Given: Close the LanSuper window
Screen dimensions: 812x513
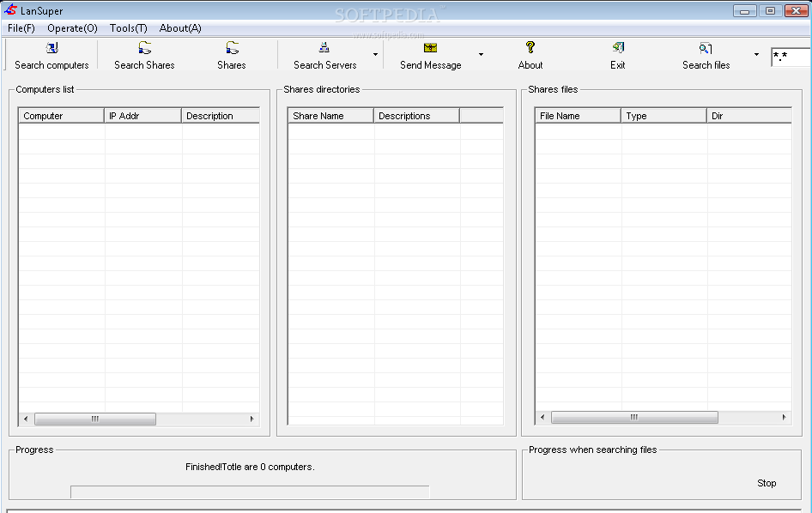Looking at the screenshot, I should [x=796, y=10].
